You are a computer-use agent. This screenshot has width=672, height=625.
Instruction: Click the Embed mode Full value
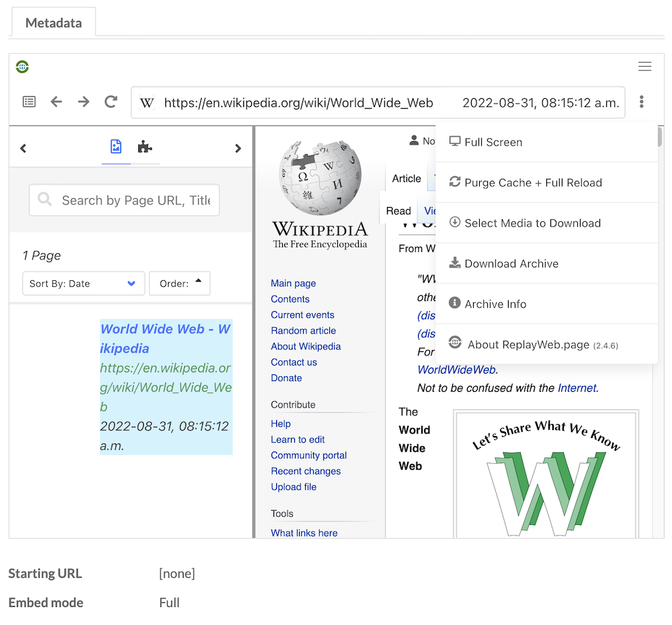pyautogui.click(x=169, y=603)
